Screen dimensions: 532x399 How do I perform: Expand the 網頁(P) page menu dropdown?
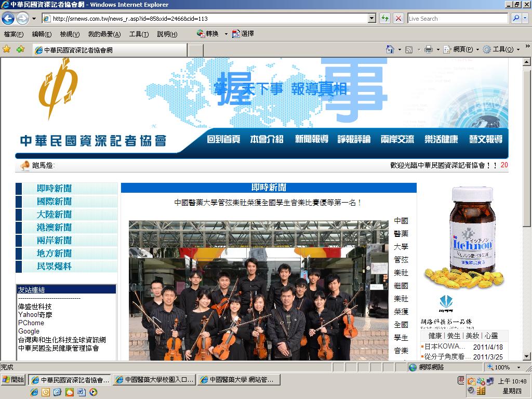tap(461, 49)
